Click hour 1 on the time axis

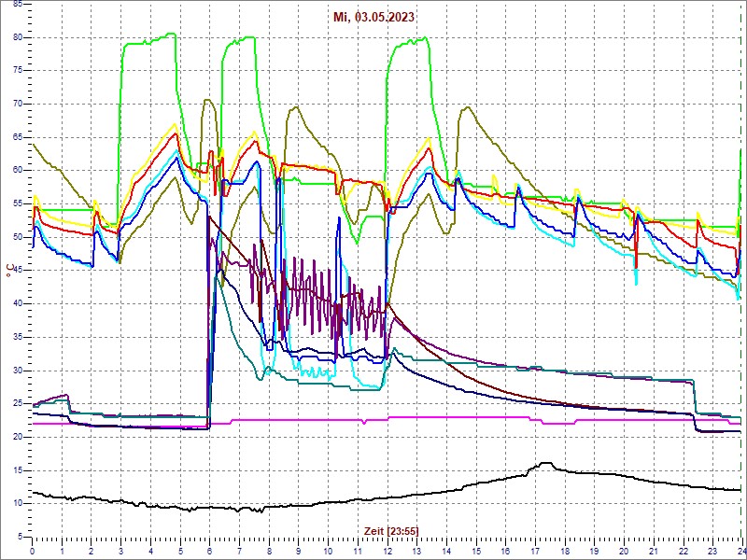tap(62, 550)
